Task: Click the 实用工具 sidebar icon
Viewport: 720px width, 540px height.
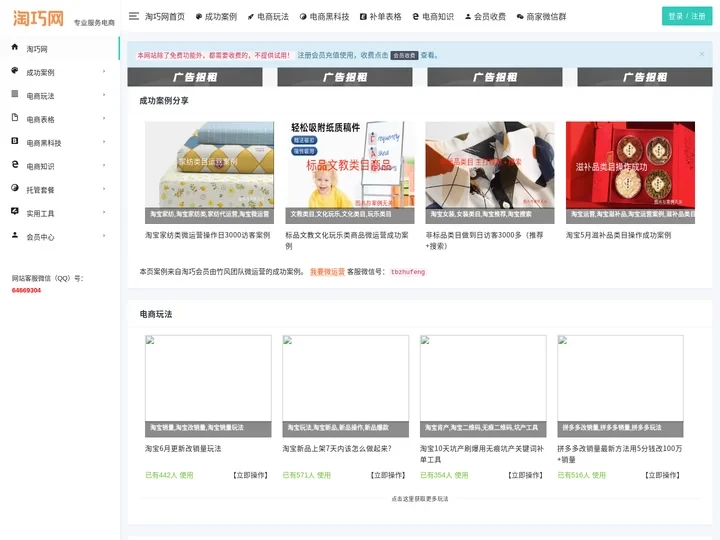Action: coord(15,211)
